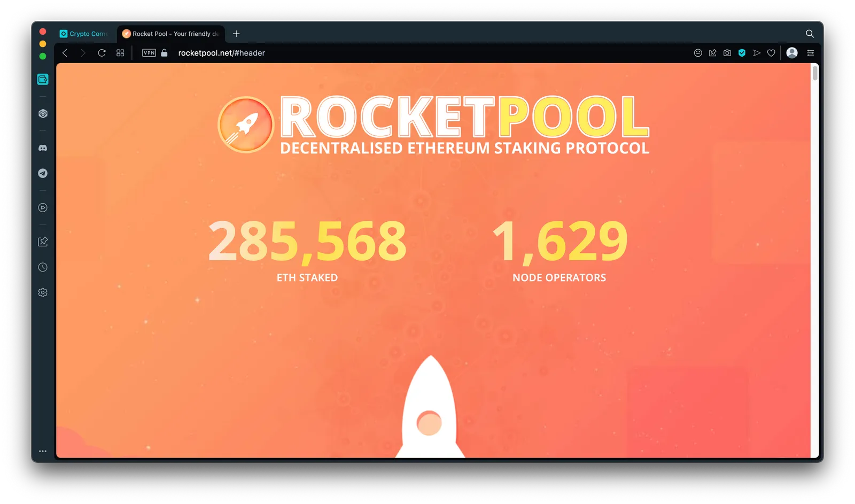The width and height of the screenshot is (855, 504).
Task: Take a snapshot with the camera icon
Action: [727, 53]
